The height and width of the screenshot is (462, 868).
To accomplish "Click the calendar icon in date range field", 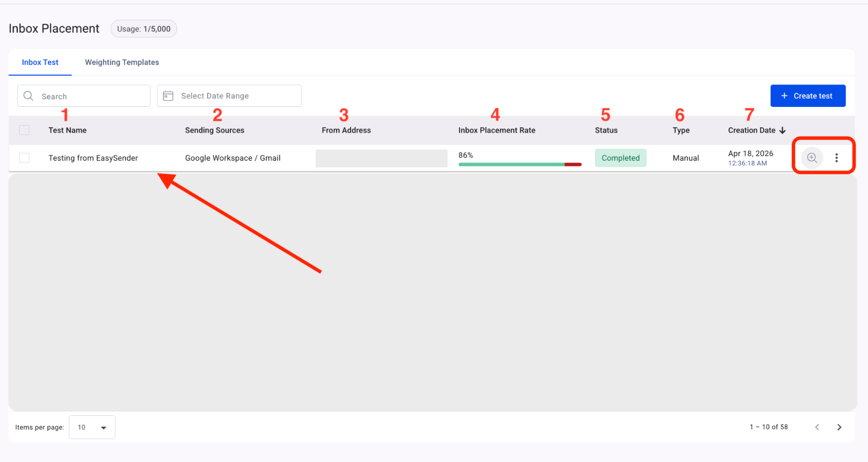I will [168, 96].
